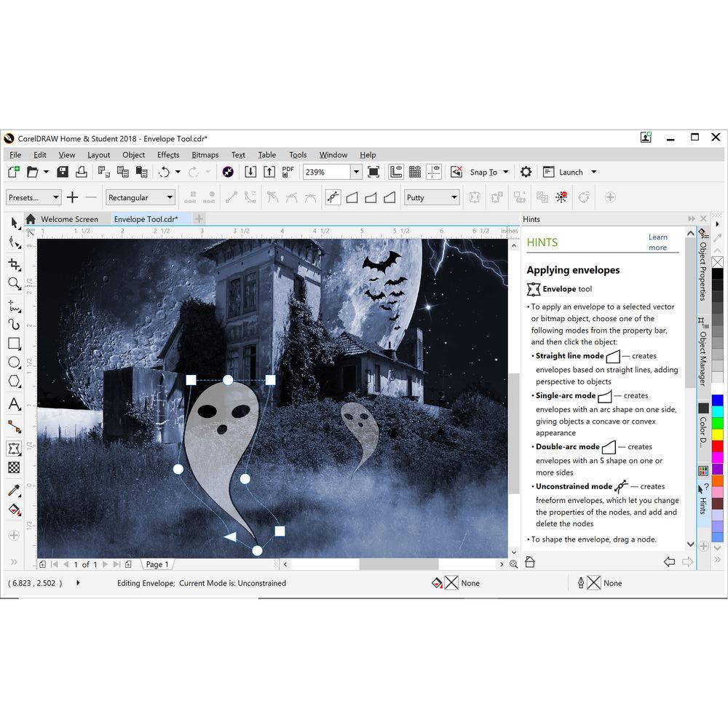The width and height of the screenshot is (728, 728).
Task: Toggle Show Grid button
Action: [x=415, y=173]
